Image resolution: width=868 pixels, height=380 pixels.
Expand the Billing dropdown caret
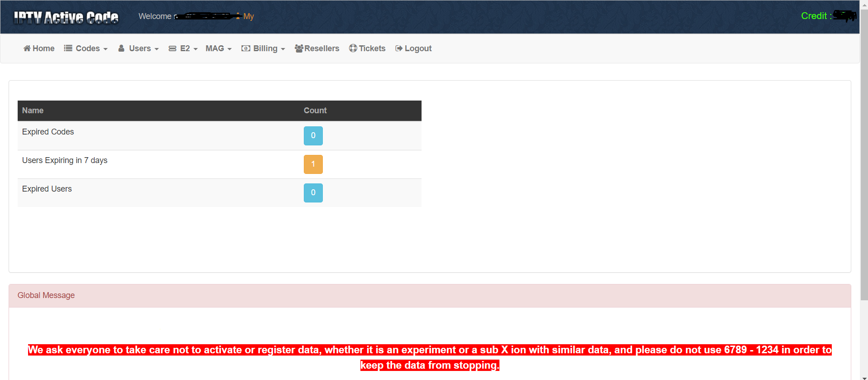pyautogui.click(x=283, y=49)
